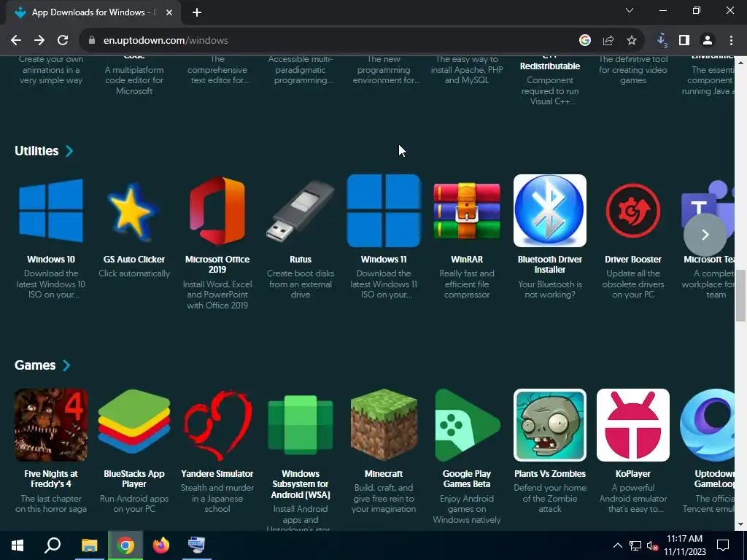Expand the Utilities category chevron

coord(69,151)
